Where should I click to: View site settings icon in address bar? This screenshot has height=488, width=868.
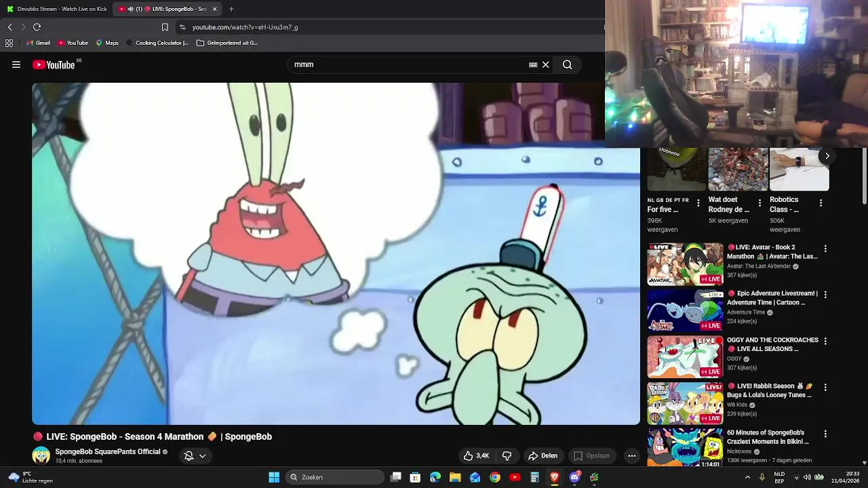click(182, 27)
